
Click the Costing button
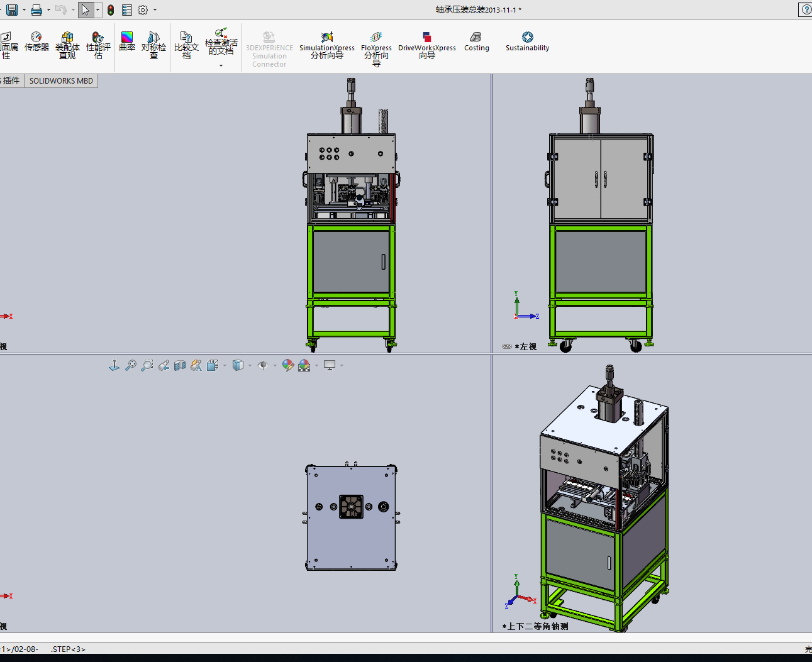(x=476, y=41)
